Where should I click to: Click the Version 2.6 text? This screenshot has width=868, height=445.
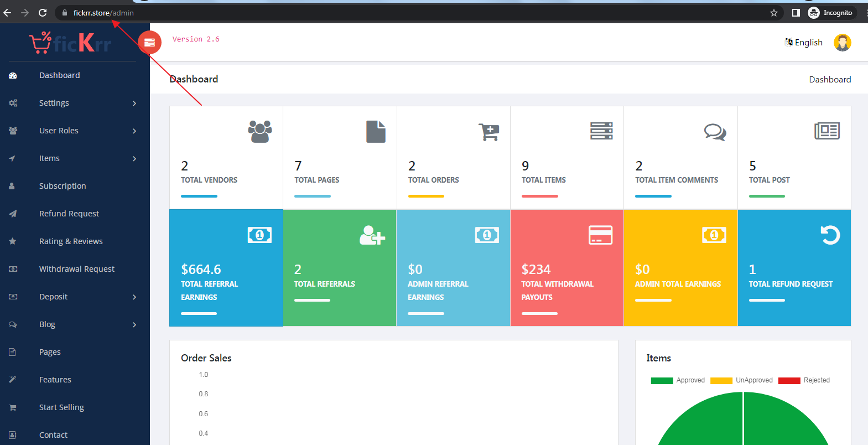pyautogui.click(x=196, y=39)
